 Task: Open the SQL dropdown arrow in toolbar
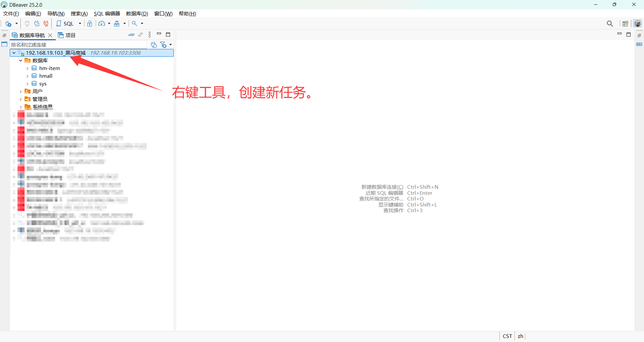[x=80, y=23]
